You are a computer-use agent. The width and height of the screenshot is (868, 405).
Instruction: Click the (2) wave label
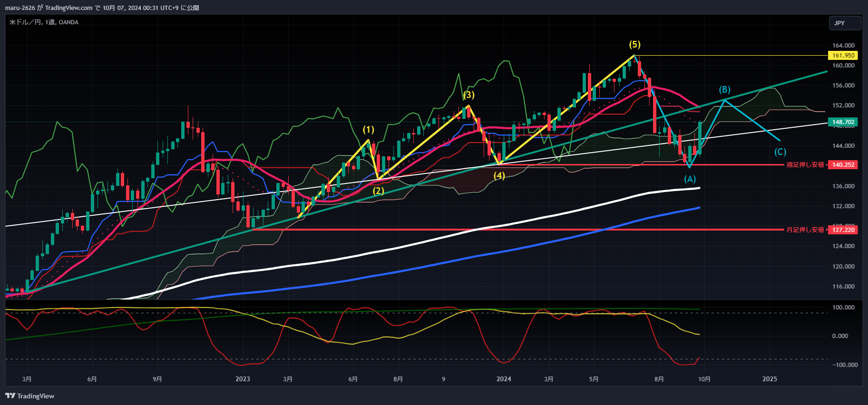click(x=378, y=191)
